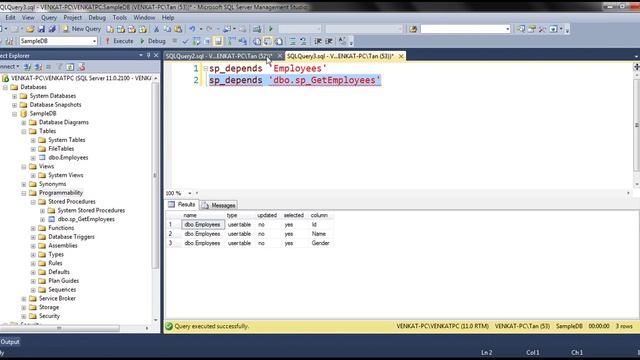Click the Object Explorer horizontal scrollbar
The height and width of the screenshot is (360, 640).
click(x=60, y=328)
